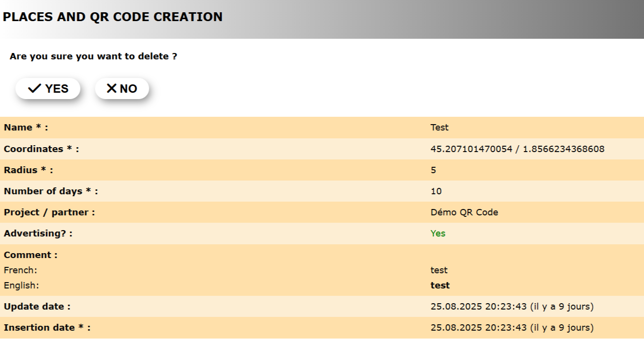Click the checkmark icon in the YES button
644x339 pixels.
point(34,88)
